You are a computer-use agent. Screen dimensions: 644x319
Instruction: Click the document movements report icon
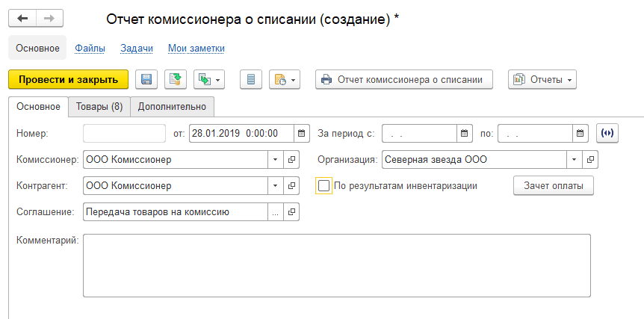pos(251,79)
